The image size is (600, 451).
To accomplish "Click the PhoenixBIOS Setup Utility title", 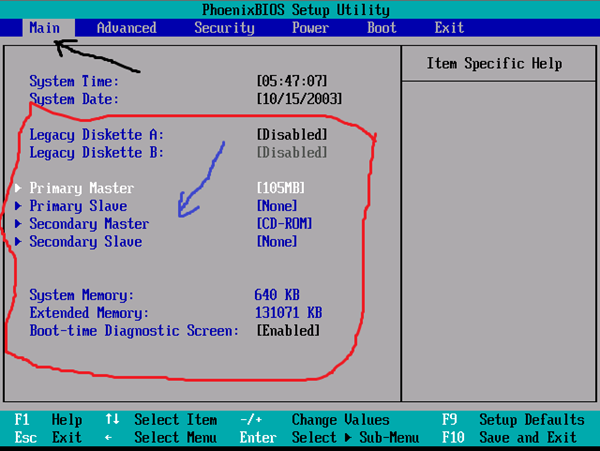I will tap(296, 10).
